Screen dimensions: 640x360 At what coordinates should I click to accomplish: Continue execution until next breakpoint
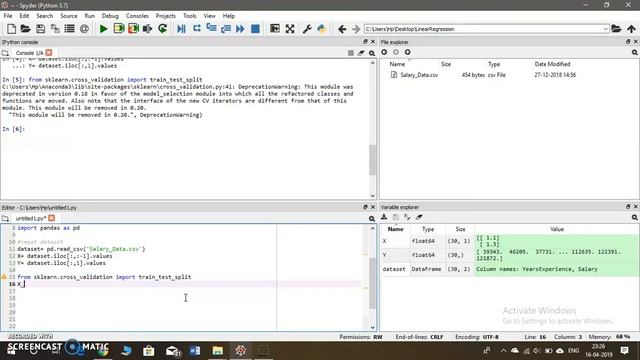[x=240, y=29]
